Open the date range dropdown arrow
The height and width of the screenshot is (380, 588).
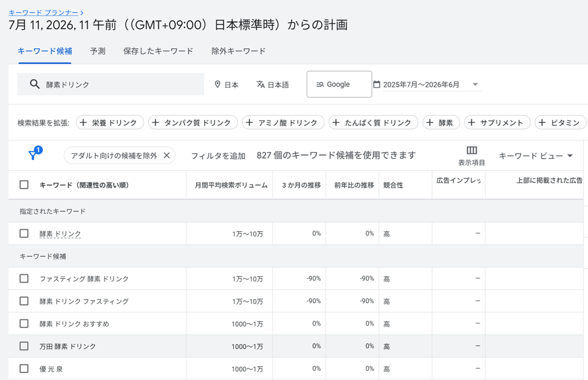pyautogui.click(x=475, y=84)
